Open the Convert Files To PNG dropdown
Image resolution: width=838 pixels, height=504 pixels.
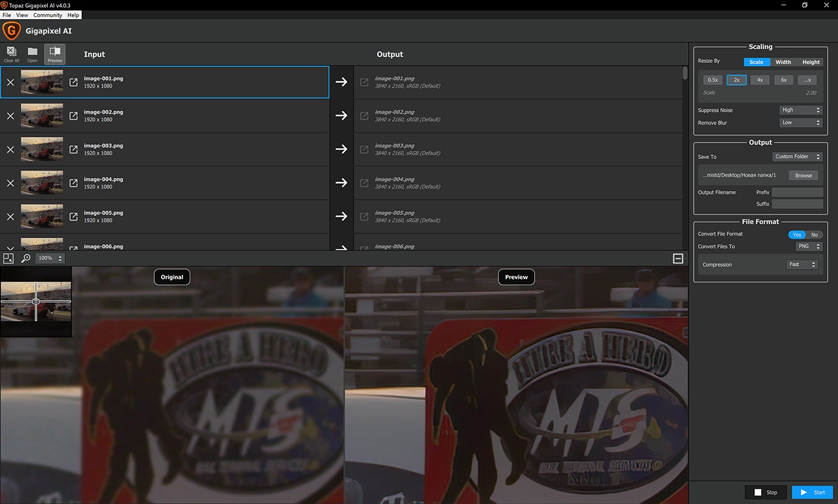pos(809,247)
